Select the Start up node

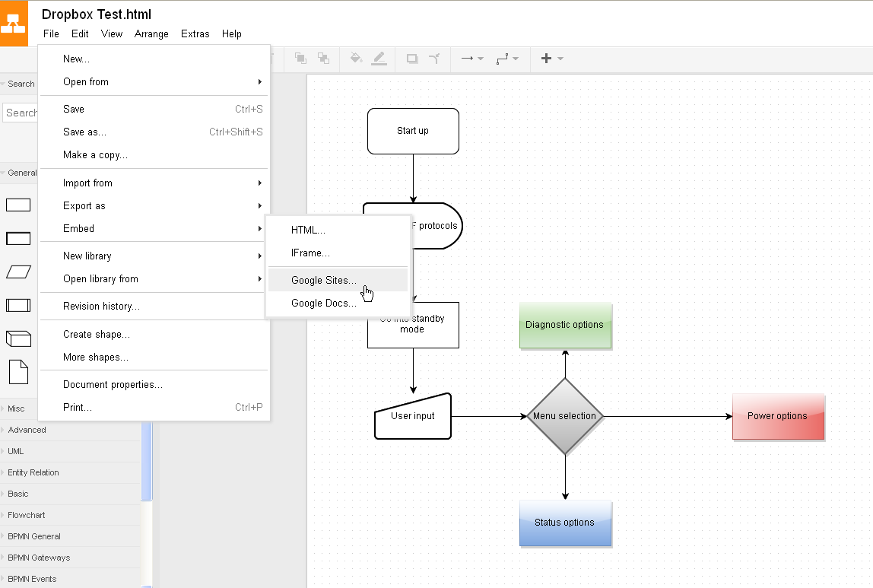pyautogui.click(x=413, y=131)
